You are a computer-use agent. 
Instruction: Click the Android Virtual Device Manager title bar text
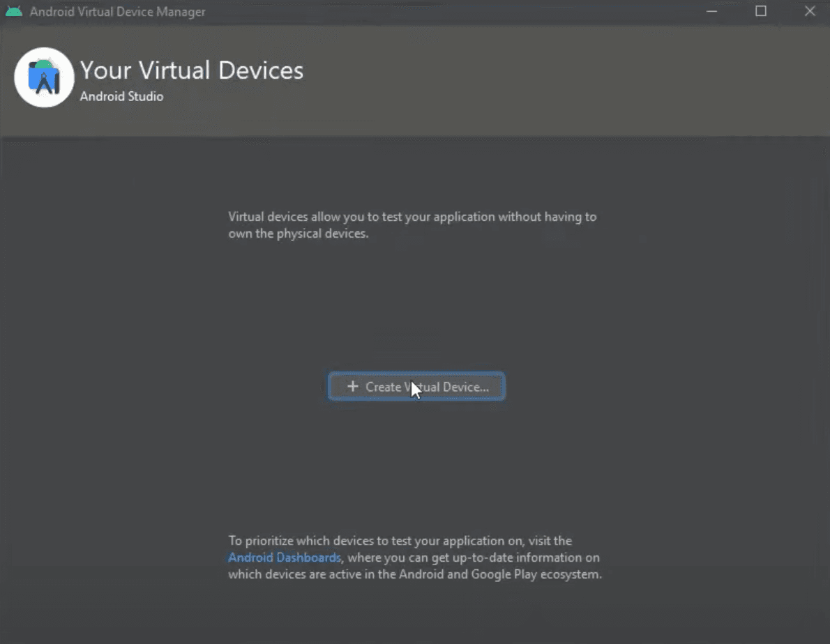pos(119,11)
